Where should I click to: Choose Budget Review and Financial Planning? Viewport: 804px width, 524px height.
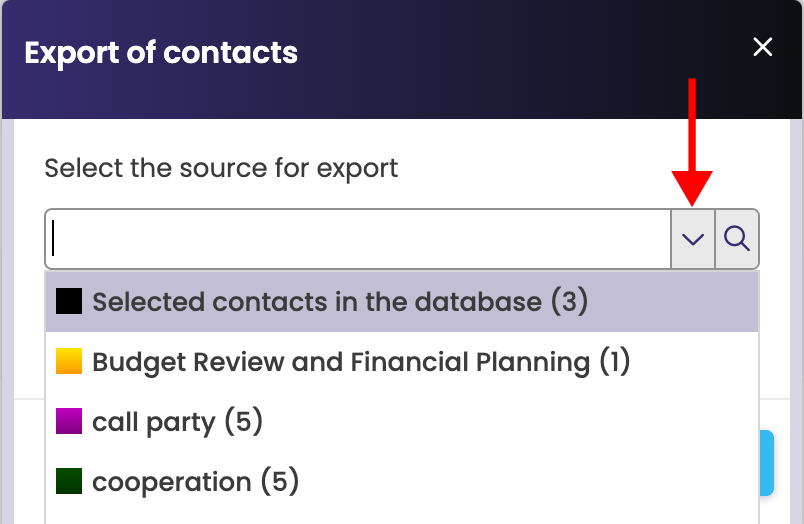pos(340,361)
